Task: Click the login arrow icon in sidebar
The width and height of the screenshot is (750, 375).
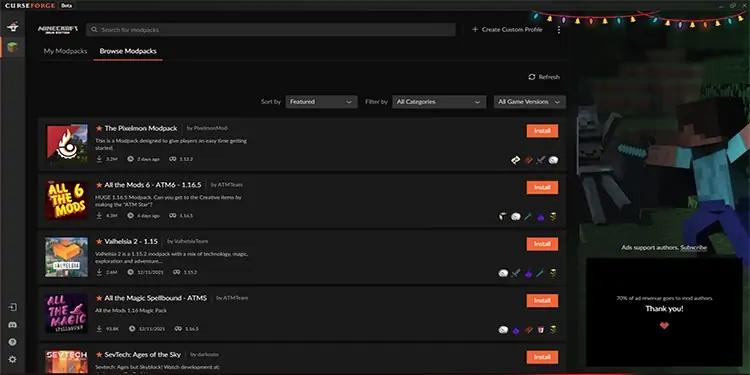Action: [x=13, y=307]
